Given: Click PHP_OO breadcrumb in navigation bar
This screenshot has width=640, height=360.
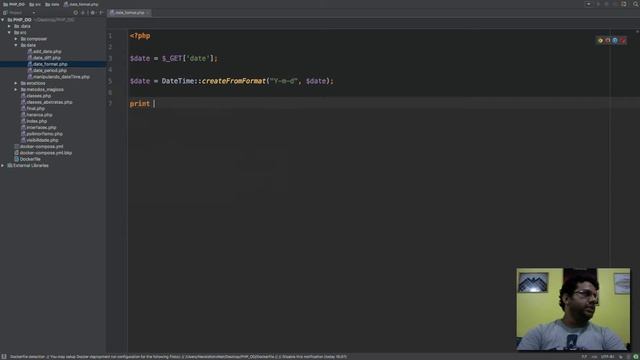Looking at the screenshot, I should click(14, 4).
